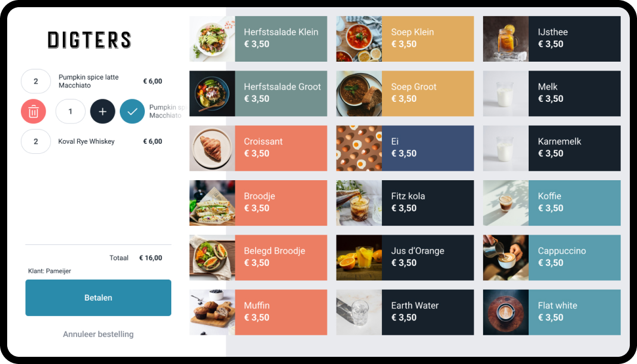Image resolution: width=637 pixels, height=364 pixels.
Task: Confirm quantity with the checkmark button
Action: pos(132,111)
